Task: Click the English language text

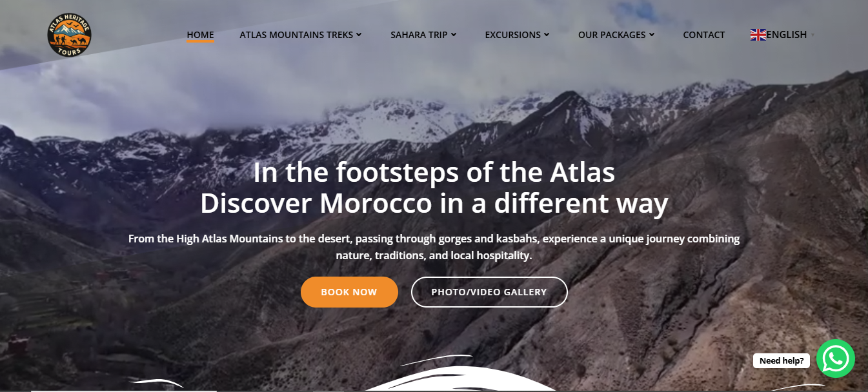Action: (787, 35)
